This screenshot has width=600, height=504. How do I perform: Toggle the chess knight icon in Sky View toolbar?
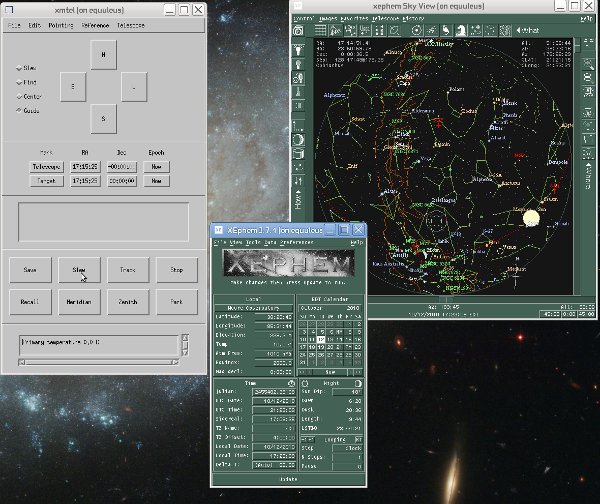tap(461, 30)
